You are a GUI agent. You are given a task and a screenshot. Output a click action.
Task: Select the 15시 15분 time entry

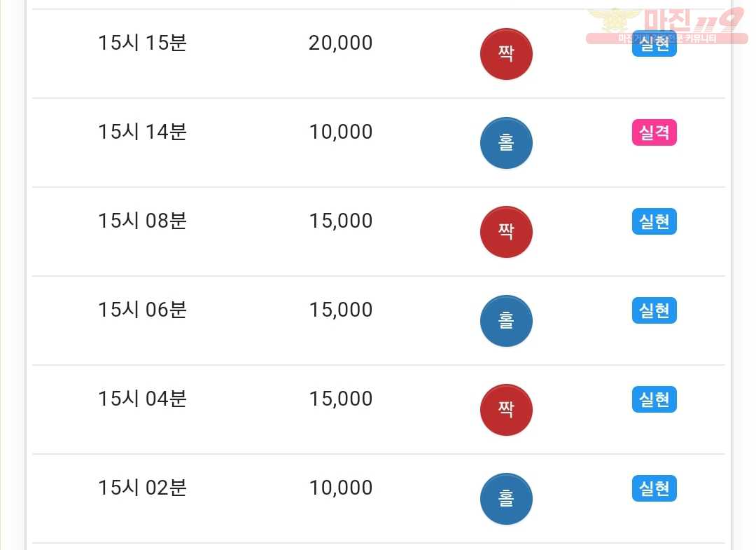coord(142,43)
